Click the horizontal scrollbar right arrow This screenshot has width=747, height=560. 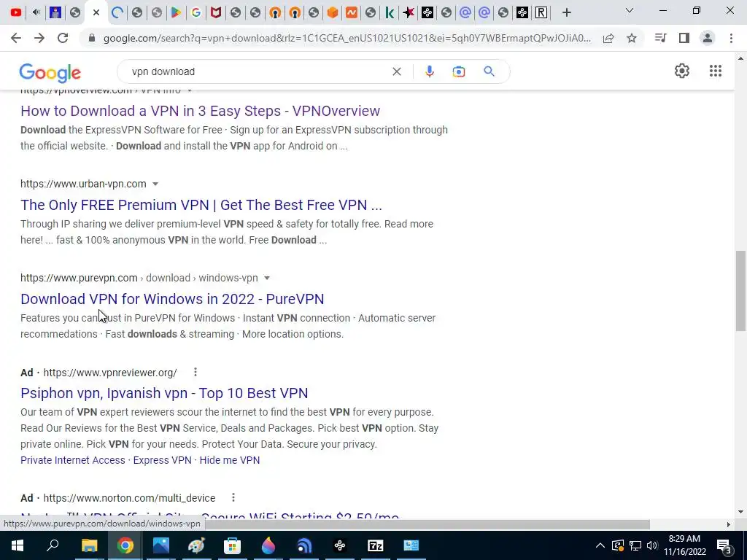point(728,524)
